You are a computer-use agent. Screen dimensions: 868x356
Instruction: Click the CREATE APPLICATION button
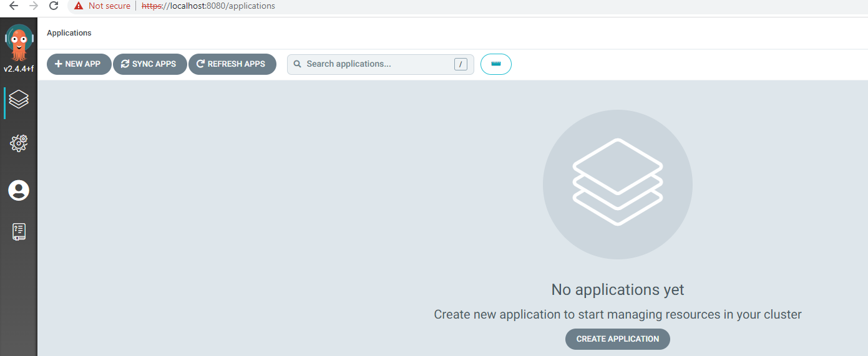click(x=618, y=339)
